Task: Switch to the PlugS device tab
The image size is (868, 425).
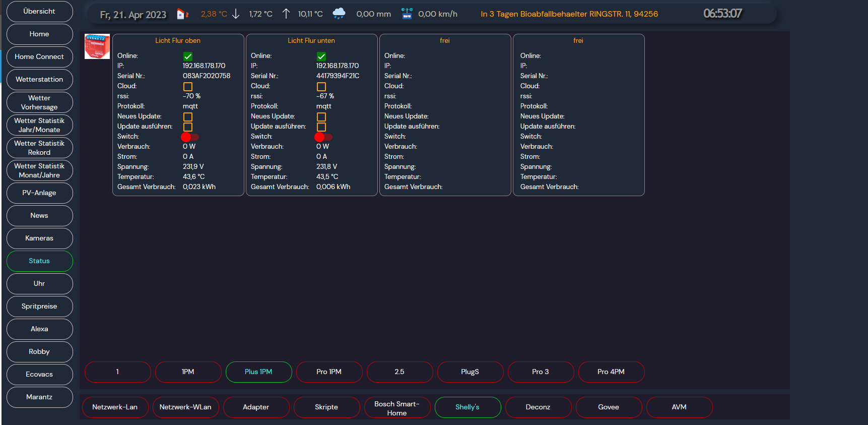Action: (470, 372)
